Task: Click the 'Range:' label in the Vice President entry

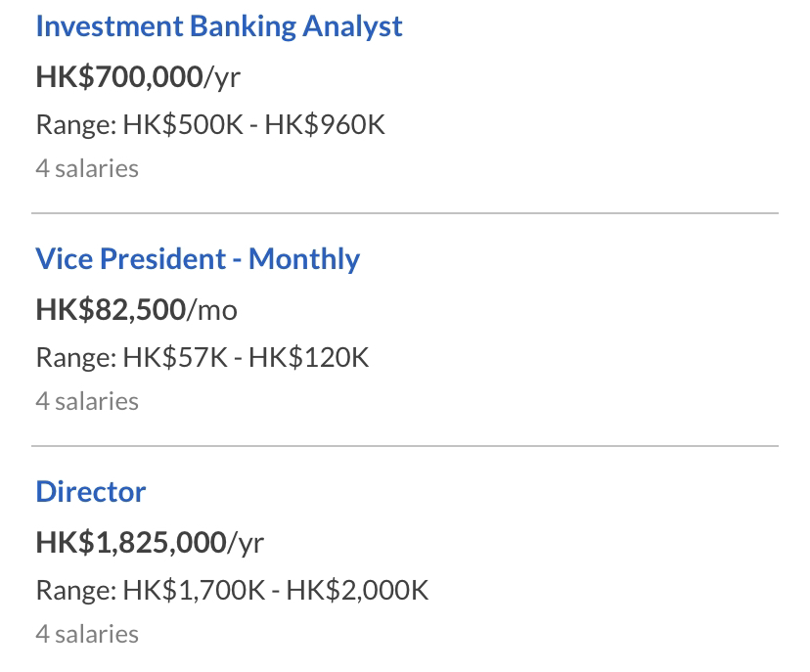Action: 76,358
